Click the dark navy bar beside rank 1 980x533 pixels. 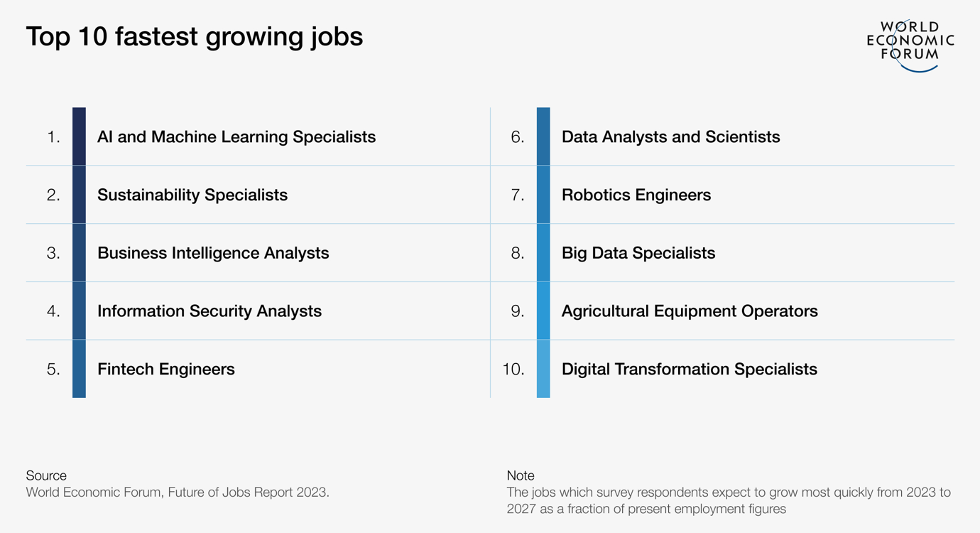point(79,136)
